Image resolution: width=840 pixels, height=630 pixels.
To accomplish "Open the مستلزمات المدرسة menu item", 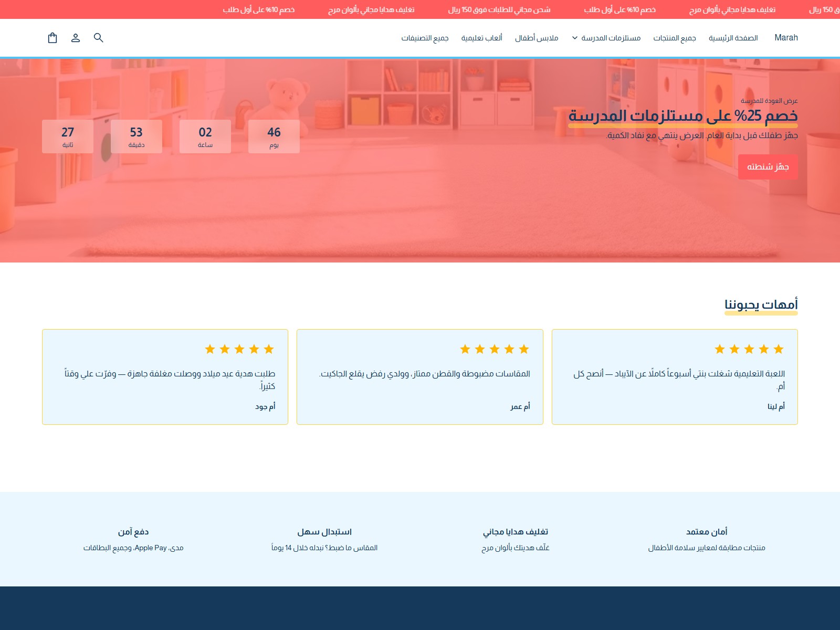I will (x=611, y=38).
